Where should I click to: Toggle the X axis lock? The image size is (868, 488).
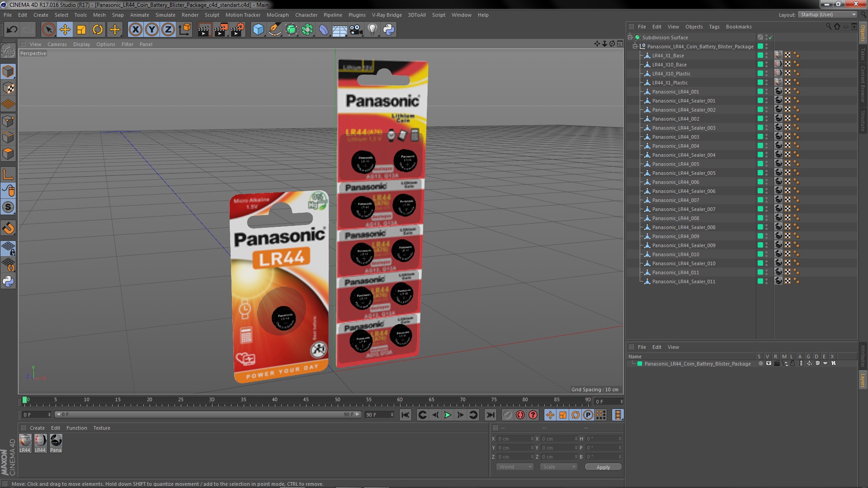coord(135,30)
